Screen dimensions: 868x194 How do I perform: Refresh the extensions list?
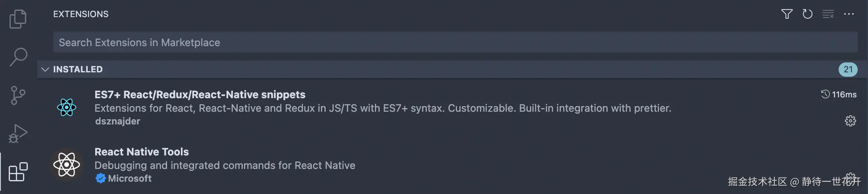(807, 14)
